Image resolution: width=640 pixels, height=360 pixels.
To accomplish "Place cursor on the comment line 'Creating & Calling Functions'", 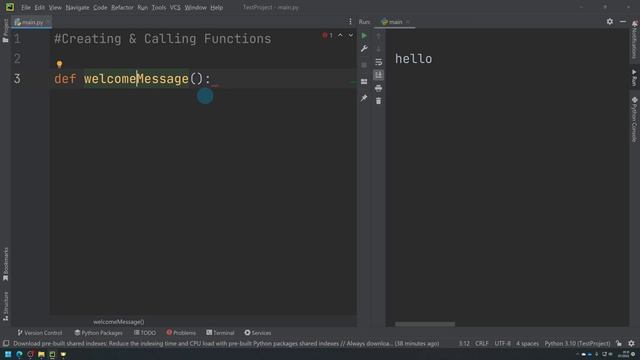I will click(x=162, y=39).
